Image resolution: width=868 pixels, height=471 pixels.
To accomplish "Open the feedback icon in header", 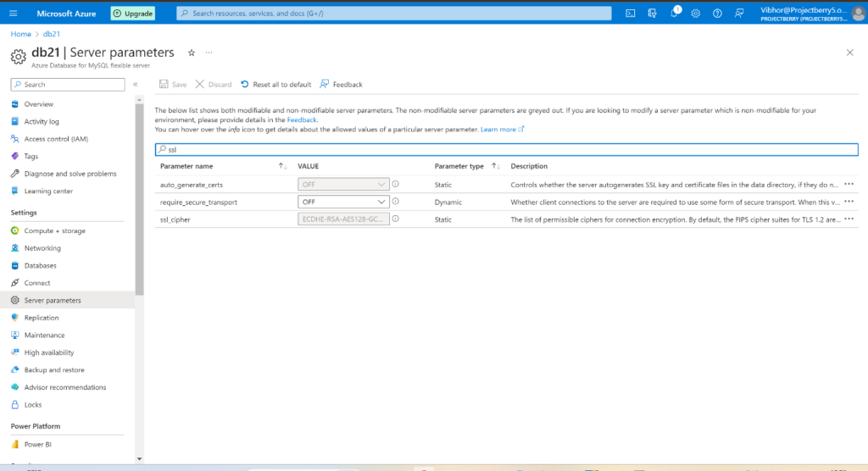I will tap(739, 14).
